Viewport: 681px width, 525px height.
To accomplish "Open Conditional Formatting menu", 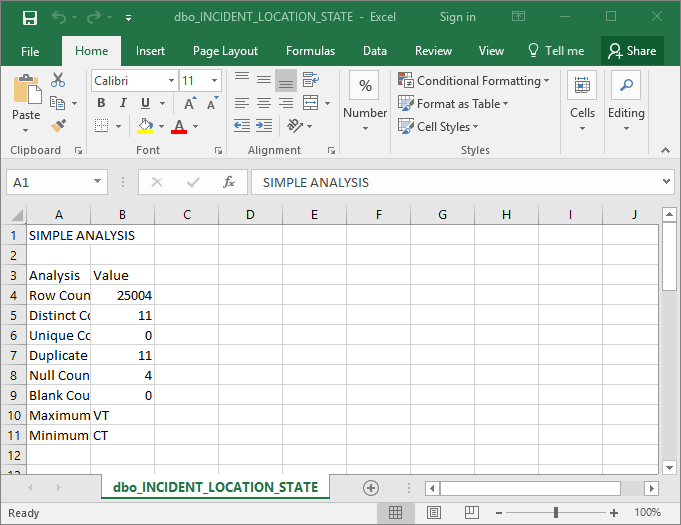I will [473, 81].
